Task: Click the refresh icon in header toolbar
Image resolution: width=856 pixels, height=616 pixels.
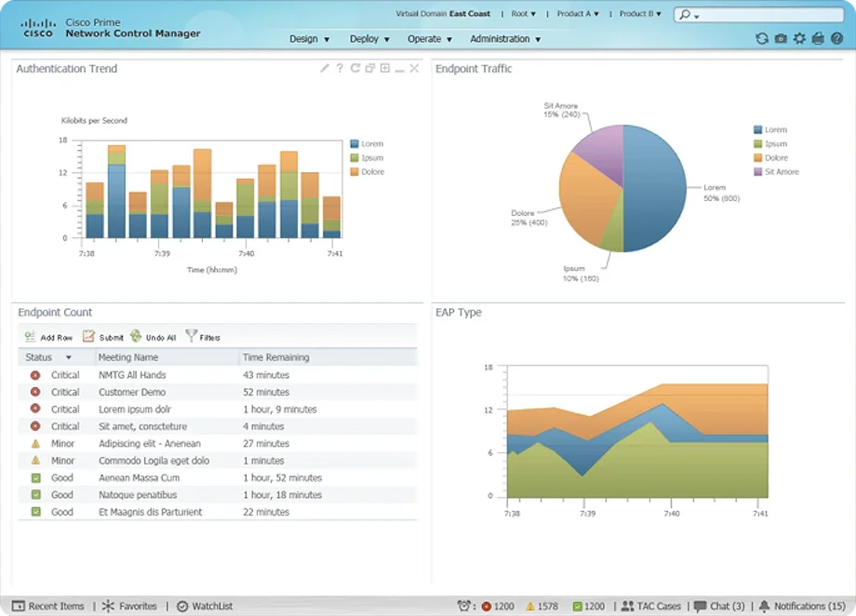Action: tap(762, 39)
